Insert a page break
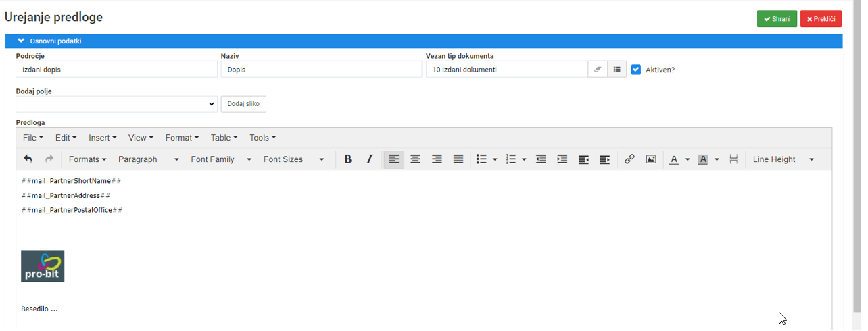This screenshot has width=868, height=331. (x=733, y=159)
